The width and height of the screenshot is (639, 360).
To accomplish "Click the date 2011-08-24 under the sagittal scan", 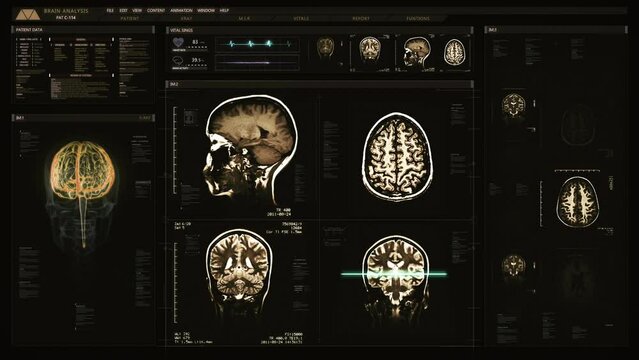I will click(x=279, y=214).
